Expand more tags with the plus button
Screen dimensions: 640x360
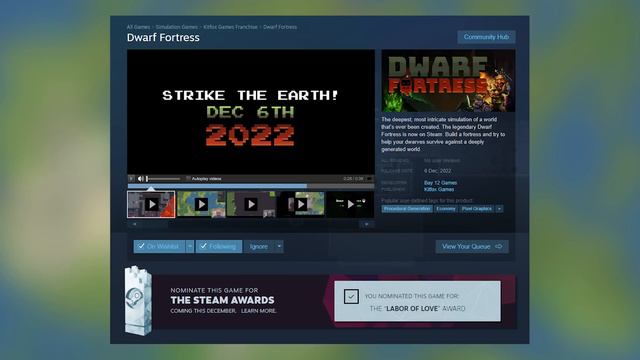[x=499, y=209]
